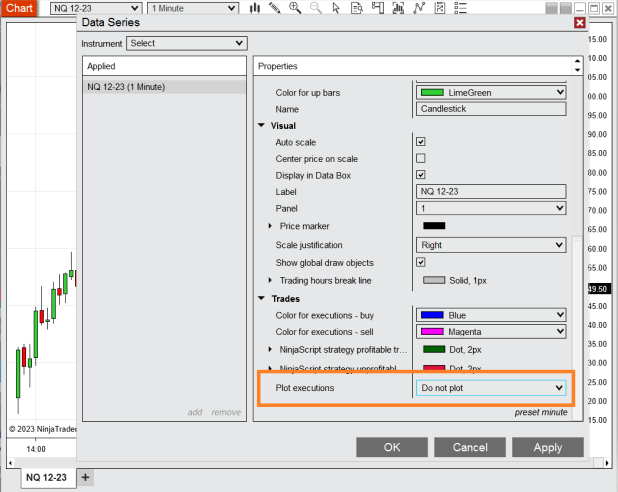This screenshot has width=618, height=492.
Task: Expand the Price marker property
Action: pos(270,226)
